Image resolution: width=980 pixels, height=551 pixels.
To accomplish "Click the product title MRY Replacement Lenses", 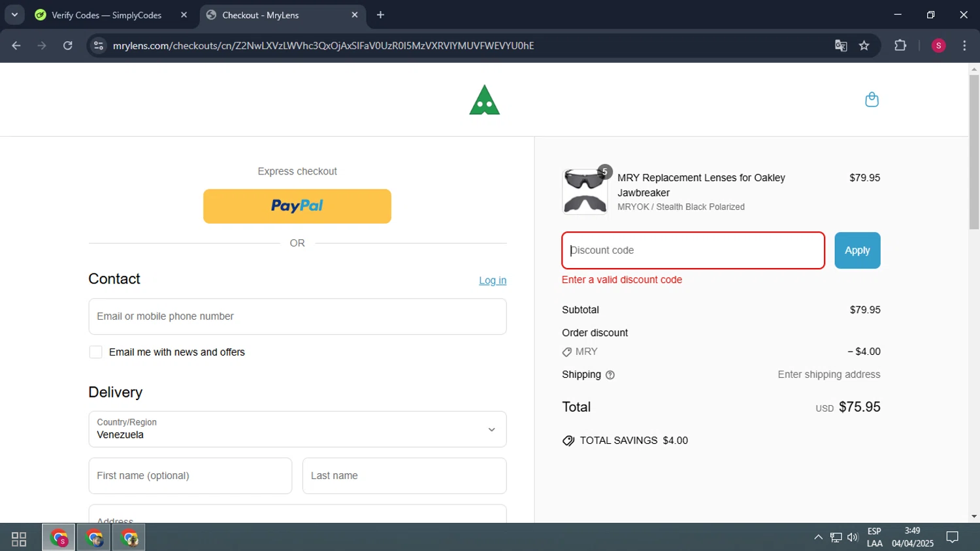I will 701,185.
